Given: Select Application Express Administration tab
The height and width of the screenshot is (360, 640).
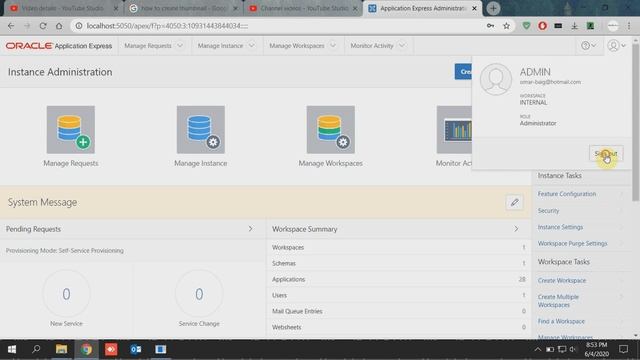Looking at the screenshot, I should [x=423, y=8].
